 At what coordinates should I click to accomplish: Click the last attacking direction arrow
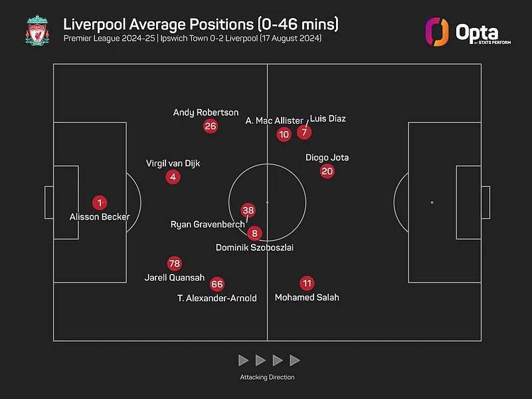click(x=295, y=360)
